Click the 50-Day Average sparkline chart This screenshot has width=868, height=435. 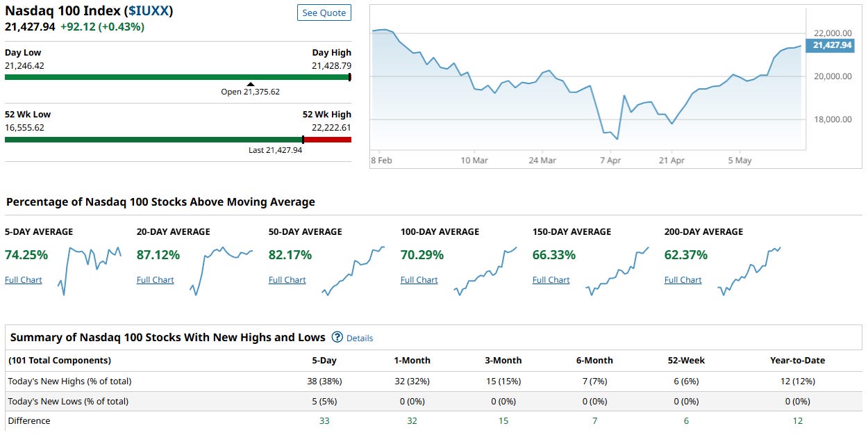coord(353,270)
